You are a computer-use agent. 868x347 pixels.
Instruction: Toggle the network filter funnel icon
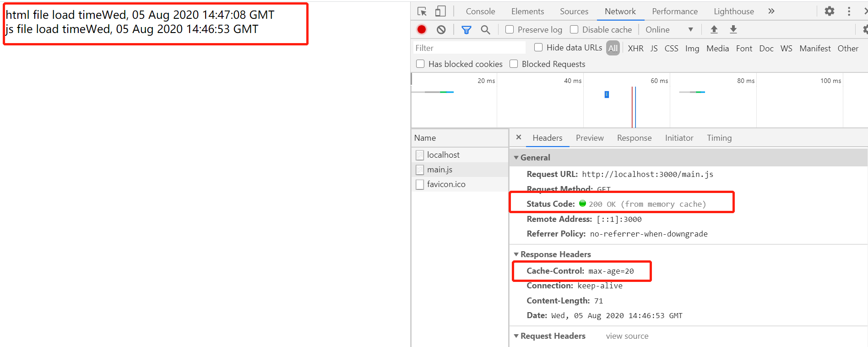466,30
